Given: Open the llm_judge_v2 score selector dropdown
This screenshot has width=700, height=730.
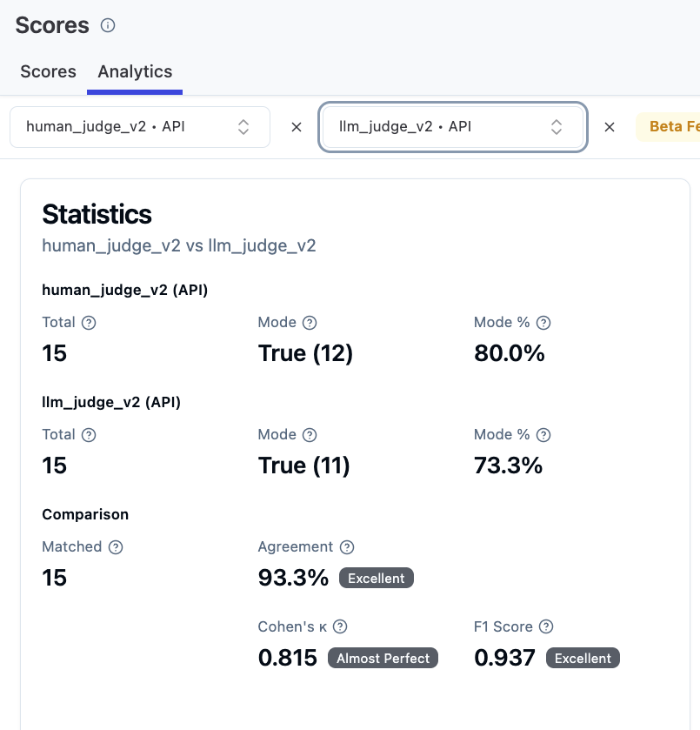Looking at the screenshot, I should tap(452, 126).
